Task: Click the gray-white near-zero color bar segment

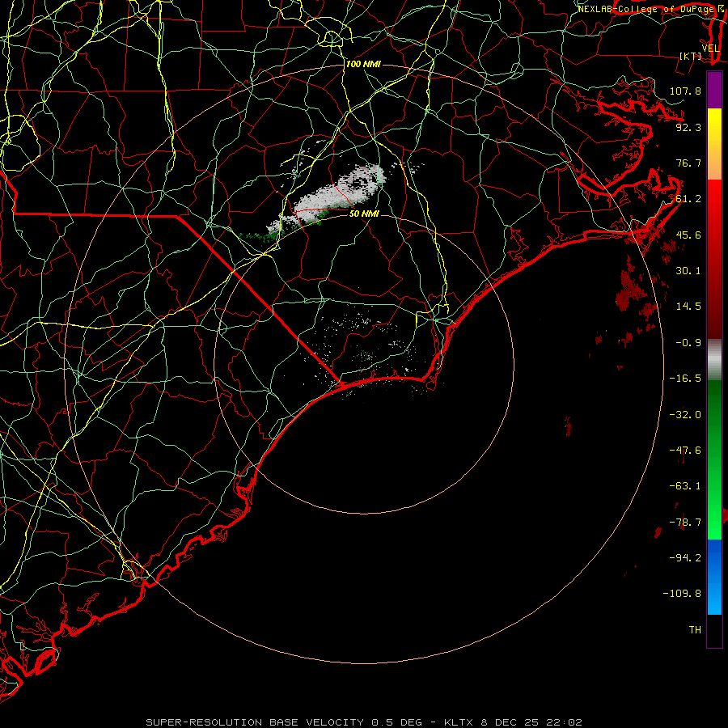Action: (x=714, y=359)
